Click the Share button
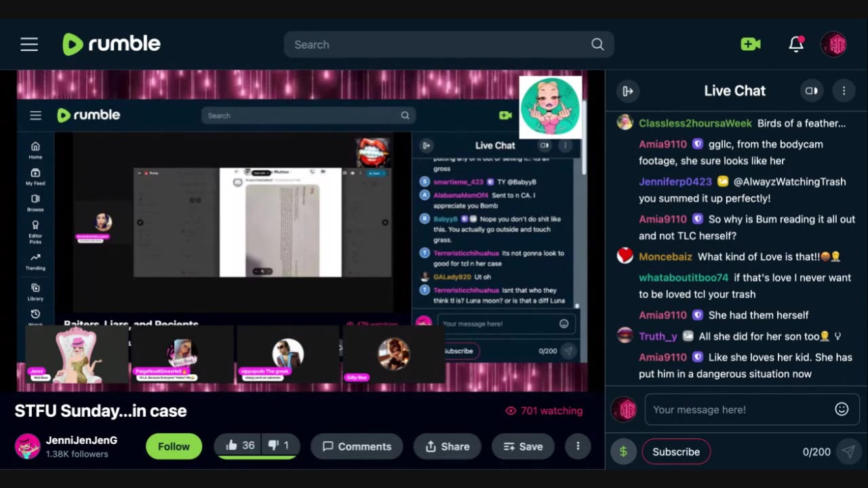Screen dimensions: 868x488 pyautogui.click(x=447, y=447)
